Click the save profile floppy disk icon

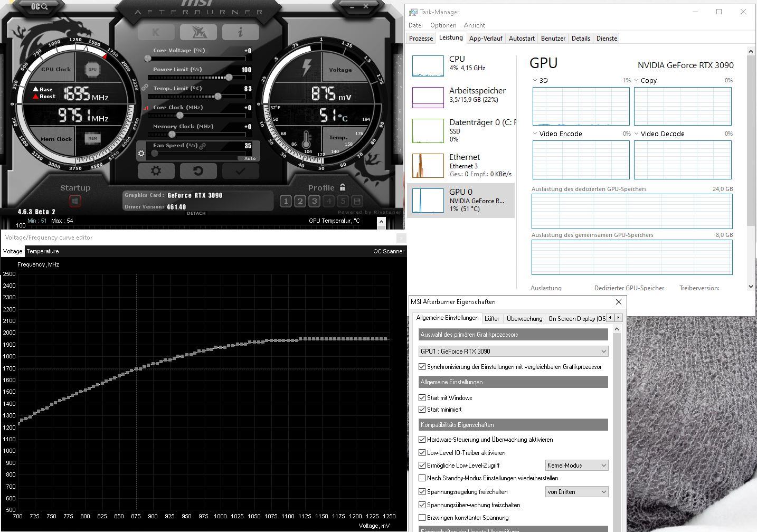point(357,201)
